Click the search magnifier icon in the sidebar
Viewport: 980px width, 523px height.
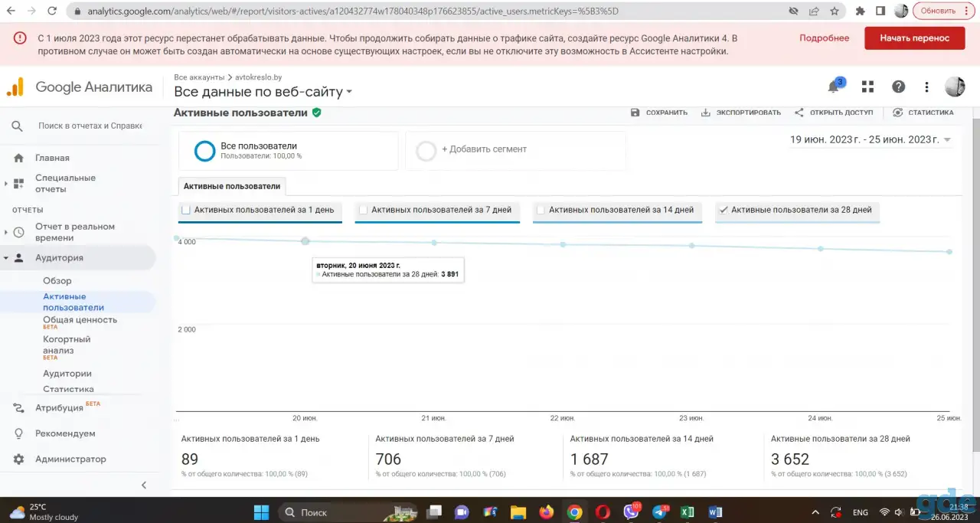(17, 126)
